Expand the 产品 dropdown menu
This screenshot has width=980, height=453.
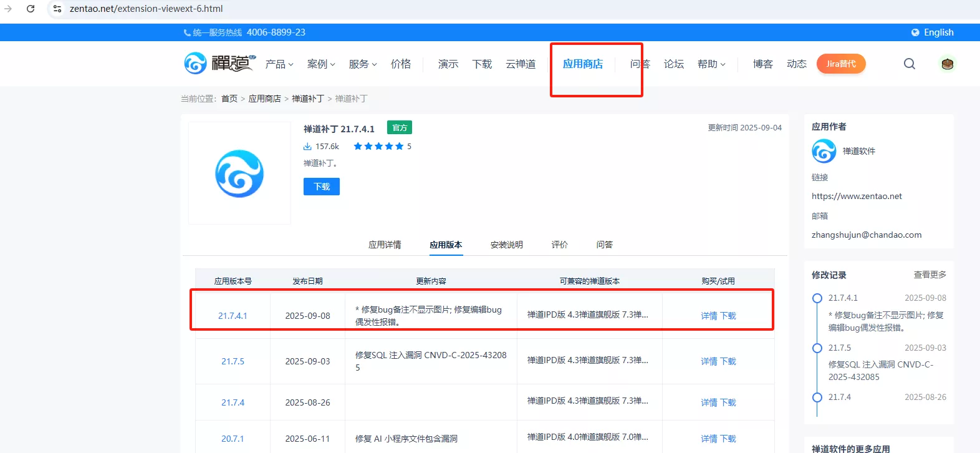[279, 64]
